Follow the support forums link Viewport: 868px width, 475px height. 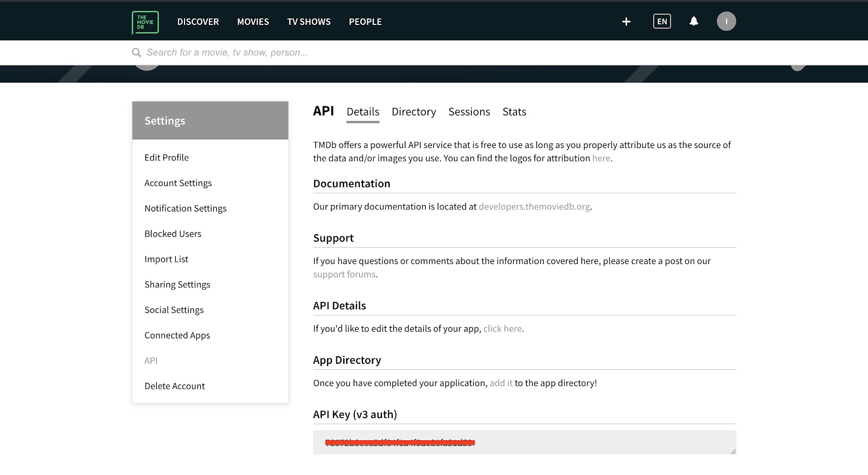click(344, 274)
